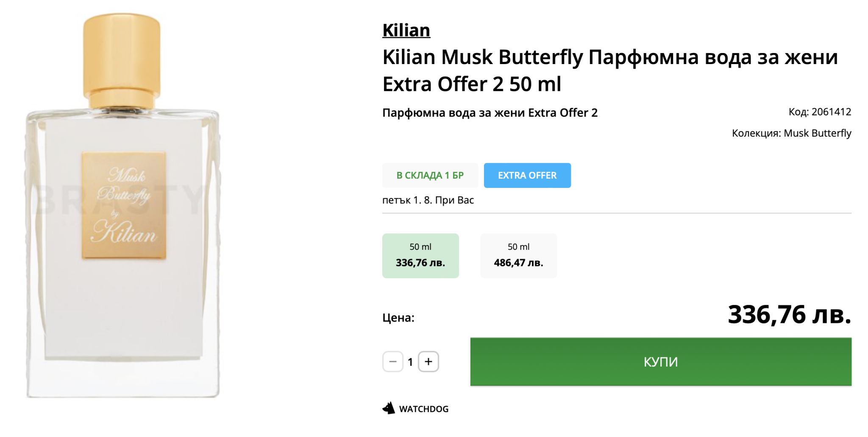The image size is (868, 437).
Task: Click the large 336,76 лв. price
Action: [x=789, y=315]
